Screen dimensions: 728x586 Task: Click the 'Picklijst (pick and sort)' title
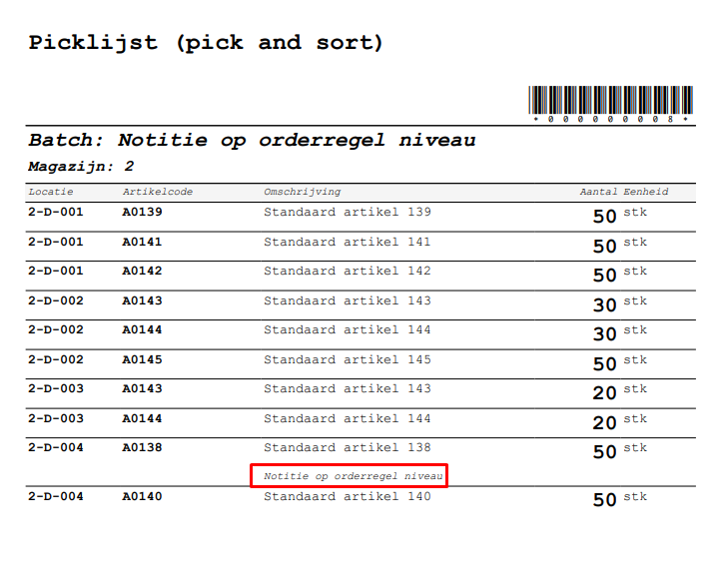pos(205,43)
